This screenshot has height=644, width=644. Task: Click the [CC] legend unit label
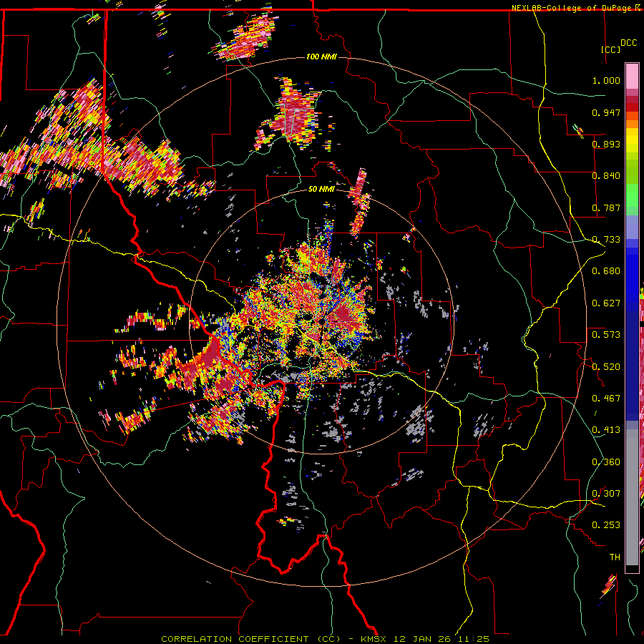(x=610, y=49)
